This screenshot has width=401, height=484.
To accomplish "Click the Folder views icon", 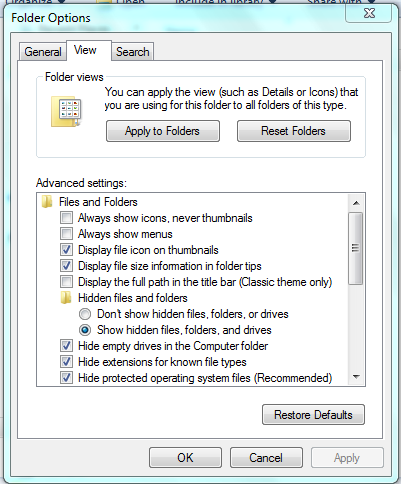I will (66, 111).
